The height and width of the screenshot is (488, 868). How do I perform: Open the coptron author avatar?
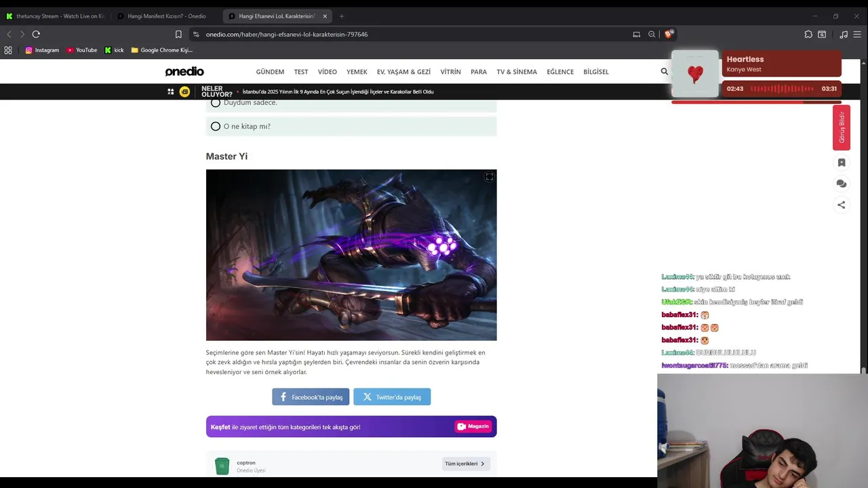click(222, 466)
